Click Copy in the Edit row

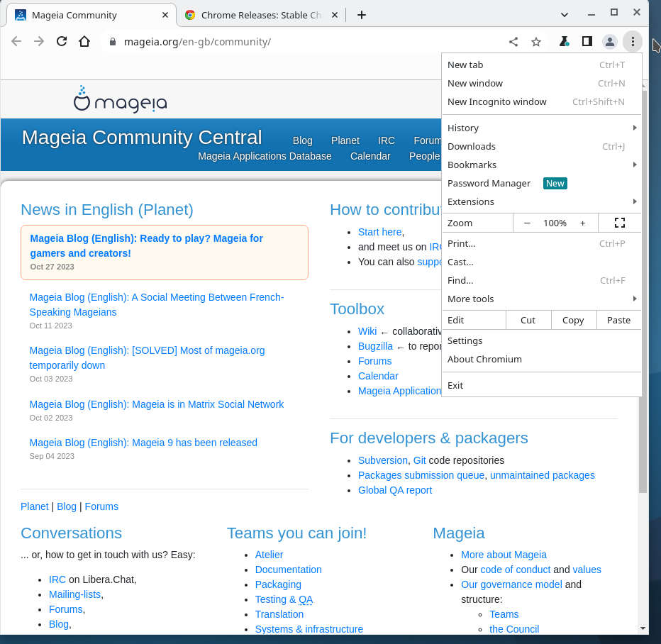573,321
